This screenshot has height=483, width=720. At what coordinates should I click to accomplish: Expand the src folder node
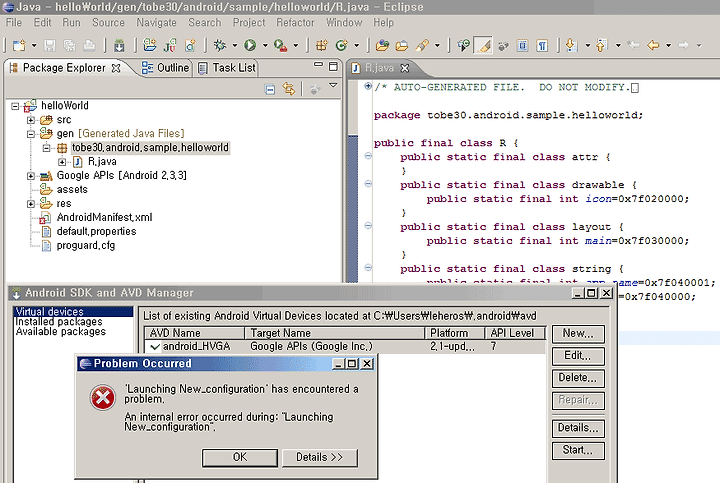coord(31,120)
